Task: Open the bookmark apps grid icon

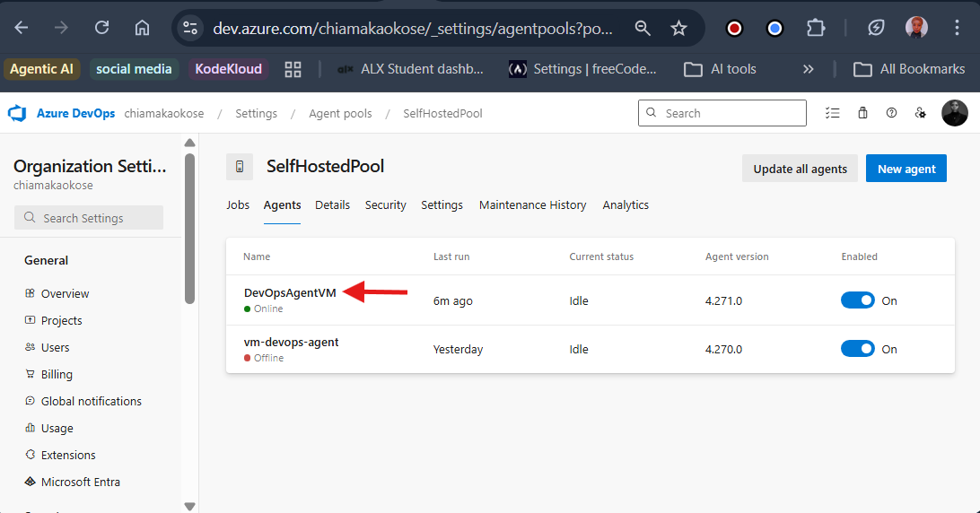Action: 293,69
